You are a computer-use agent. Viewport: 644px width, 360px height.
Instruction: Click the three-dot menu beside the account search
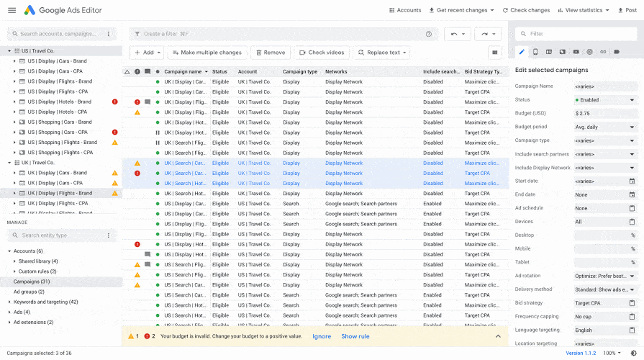(x=109, y=34)
